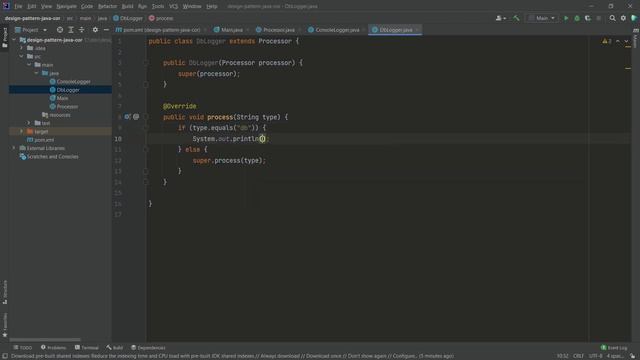Screen dimensions: 640x360
Task: Open the Edit menu
Action: (x=31, y=6)
